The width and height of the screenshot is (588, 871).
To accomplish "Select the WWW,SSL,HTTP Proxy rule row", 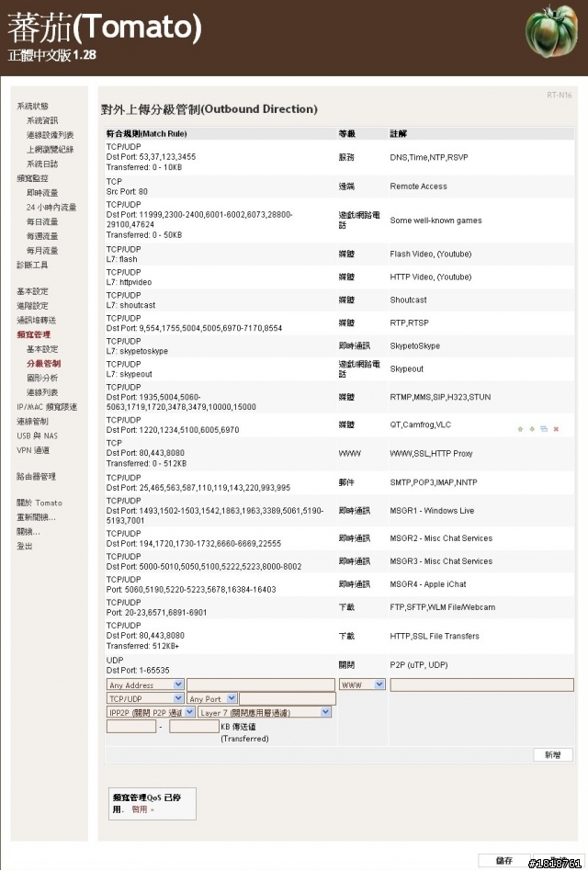I will 339,453.
